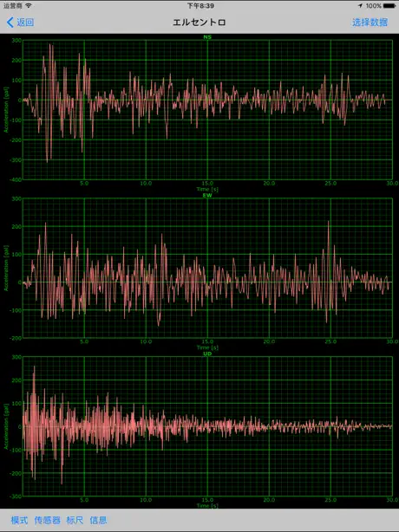The width and height of the screenshot is (399, 532).
Task: Open the 传感器 sensor menu
Action: coord(47,520)
